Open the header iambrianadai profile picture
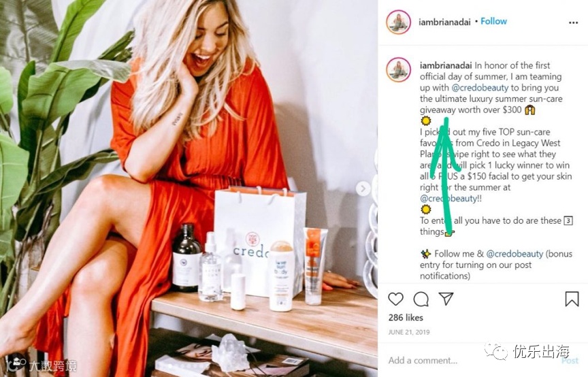 click(398, 22)
